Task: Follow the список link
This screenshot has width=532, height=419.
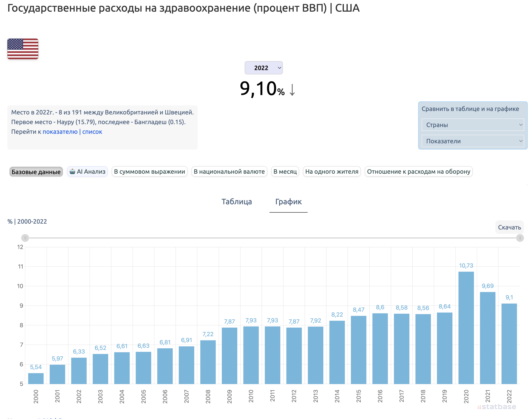Action: (x=92, y=132)
